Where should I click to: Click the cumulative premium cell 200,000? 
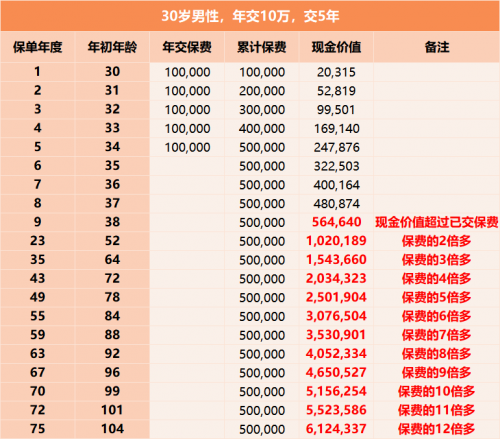262,91
